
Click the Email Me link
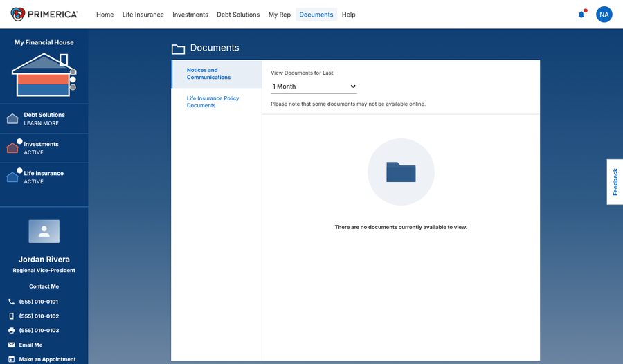[x=30, y=345]
